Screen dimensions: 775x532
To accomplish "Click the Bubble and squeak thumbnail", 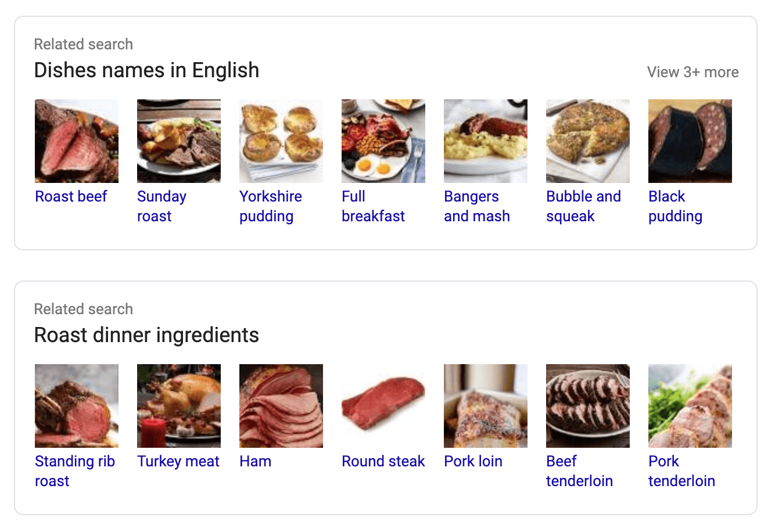I will click(588, 141).
